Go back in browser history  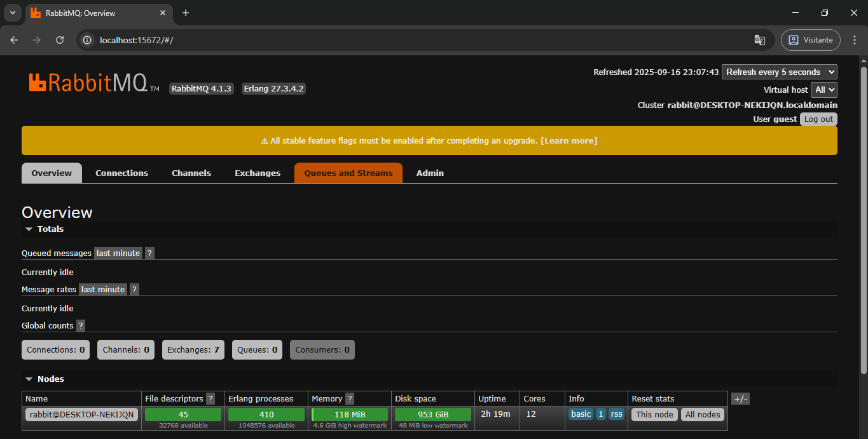[x=14, y=39]
